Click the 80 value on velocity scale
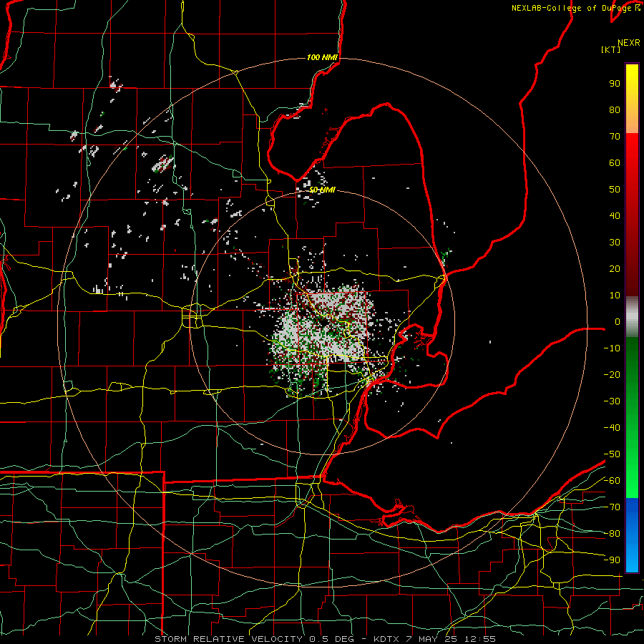Screen dimensions: 644x644 coord(615,109)
